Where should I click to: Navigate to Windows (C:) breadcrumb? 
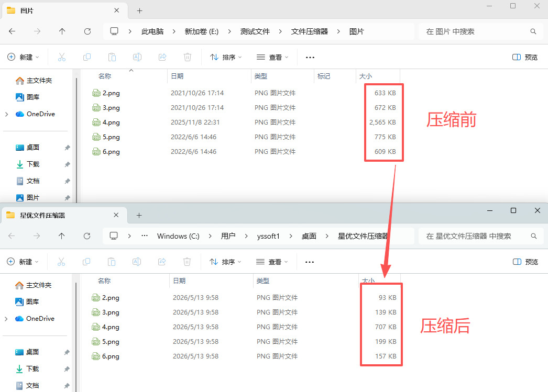(x=178, y=237)
